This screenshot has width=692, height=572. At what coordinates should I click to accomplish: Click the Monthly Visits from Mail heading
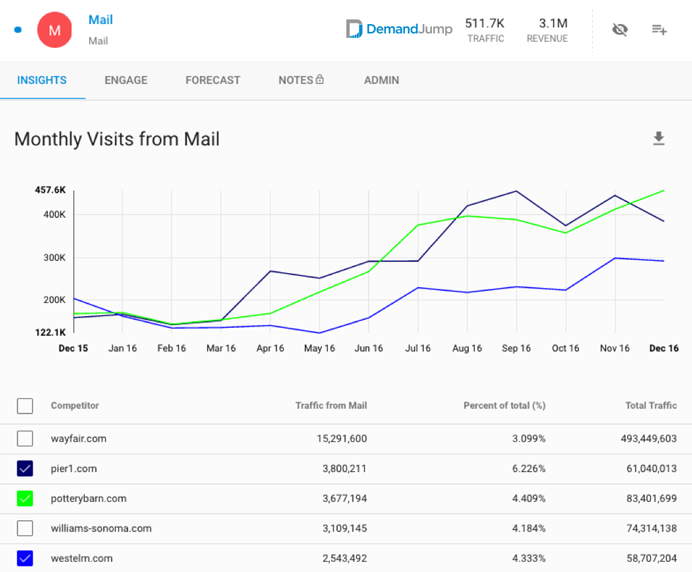point(117,139)
